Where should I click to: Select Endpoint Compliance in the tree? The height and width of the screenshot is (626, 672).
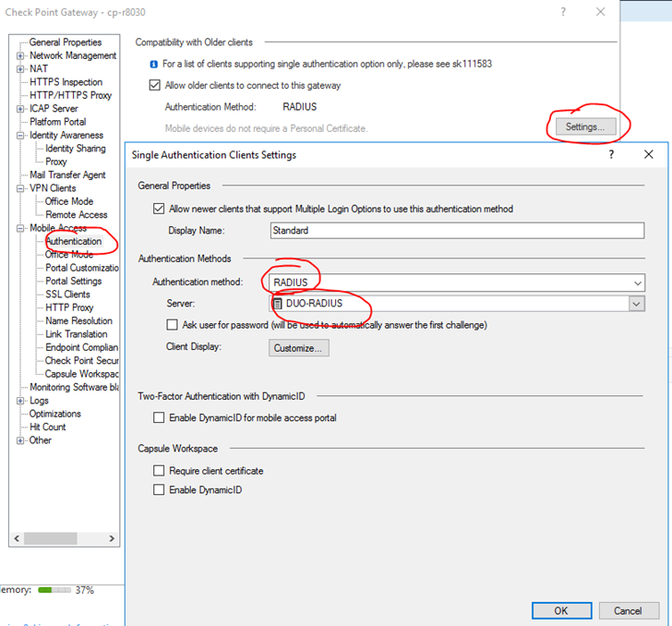[82, 348]
